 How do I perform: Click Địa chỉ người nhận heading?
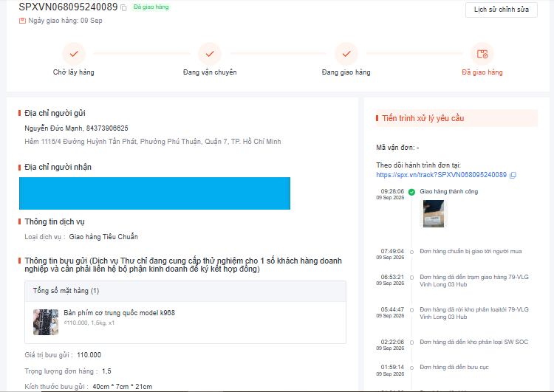pyautogui.click(x=58, y=167)
